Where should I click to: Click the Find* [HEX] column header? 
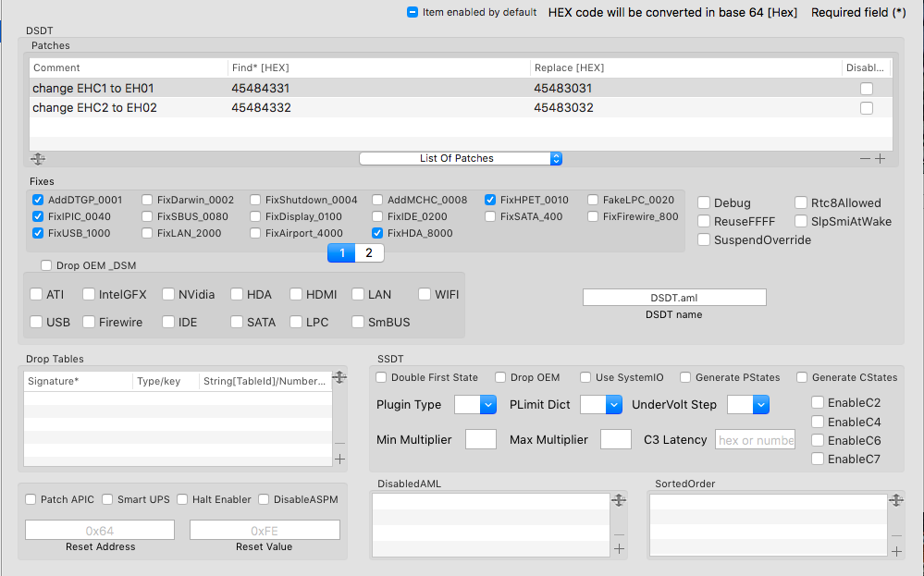(377, 67)
